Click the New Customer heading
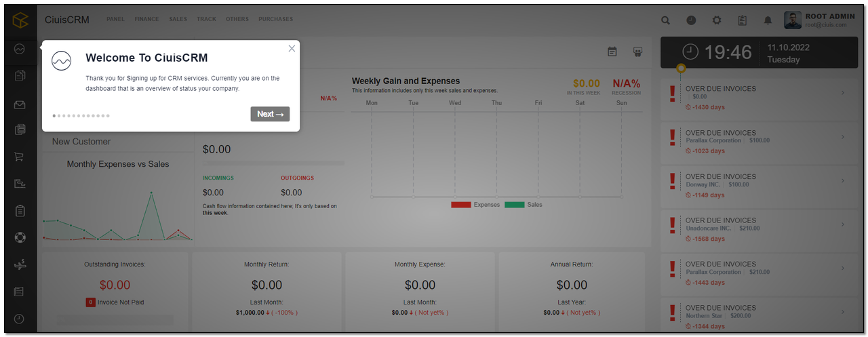 (81, 141)
